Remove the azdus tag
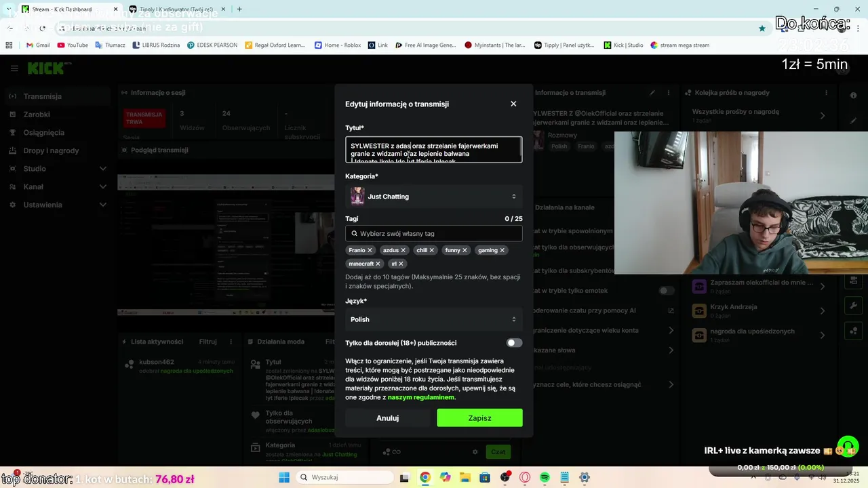The width and height of the screenshot is (868, 488). [x=403, y=250]
